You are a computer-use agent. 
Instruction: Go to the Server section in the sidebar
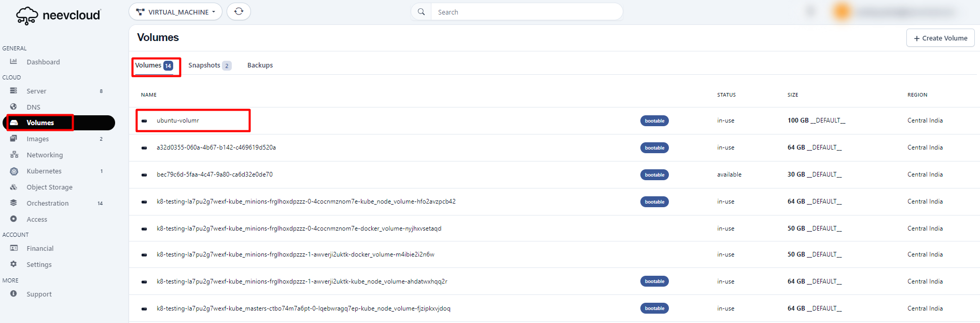pyautogui.click(x=36, y=91)
